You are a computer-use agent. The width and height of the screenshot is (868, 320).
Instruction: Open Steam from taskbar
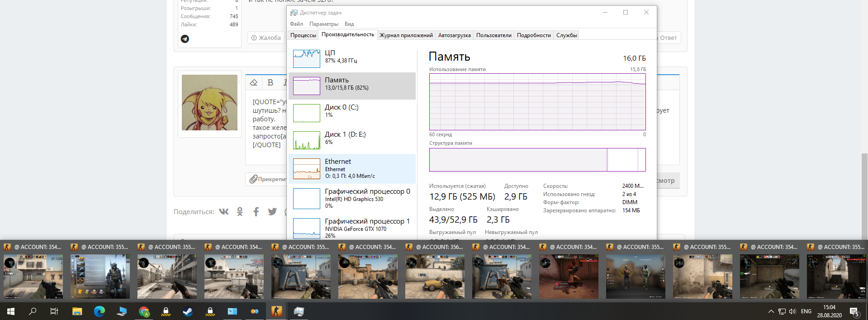point(188,311)
